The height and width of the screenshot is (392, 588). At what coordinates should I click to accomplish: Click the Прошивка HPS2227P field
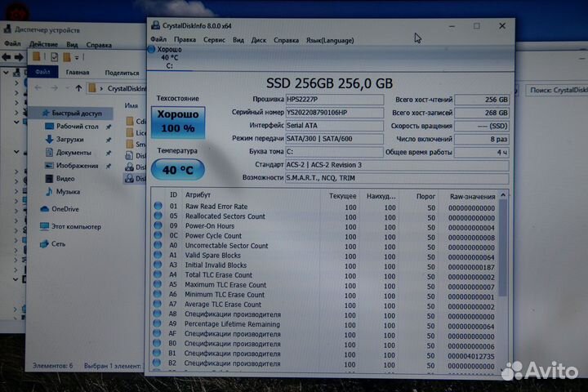coord(335,100)
